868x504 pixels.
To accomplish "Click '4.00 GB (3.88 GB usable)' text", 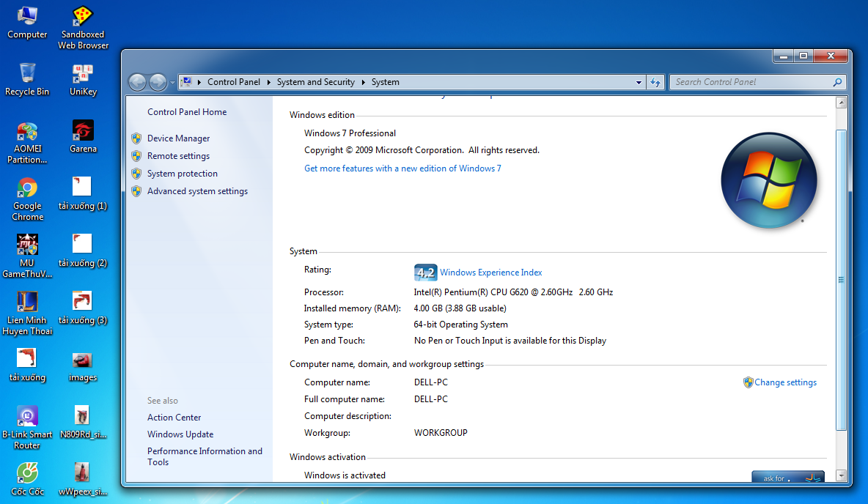I will [x=460, y=308].
